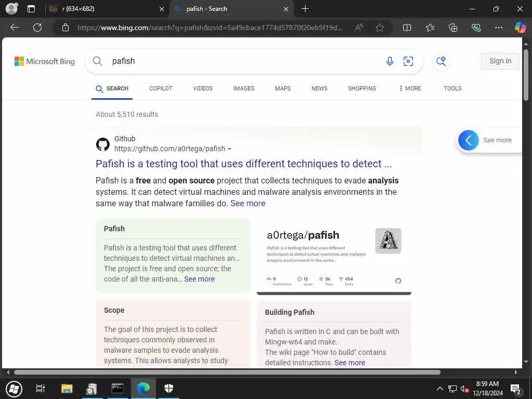
Task: Refresh the page with reload icon
Action: [37, 28]
